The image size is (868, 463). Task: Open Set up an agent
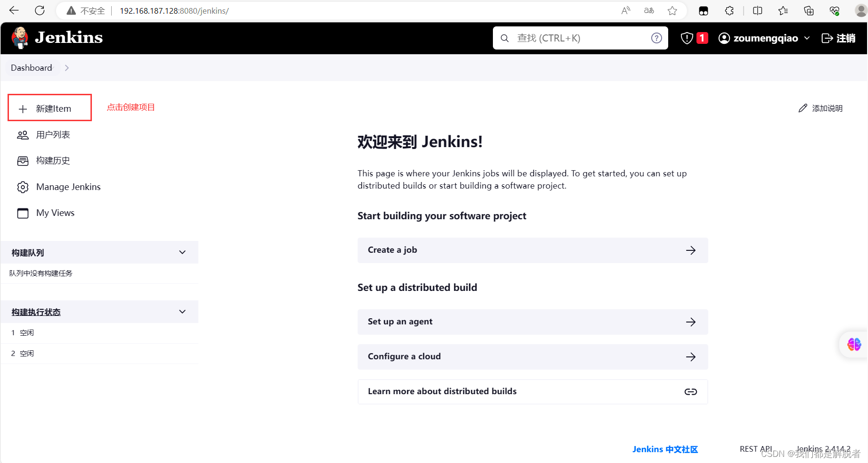[x=532, y=322]
